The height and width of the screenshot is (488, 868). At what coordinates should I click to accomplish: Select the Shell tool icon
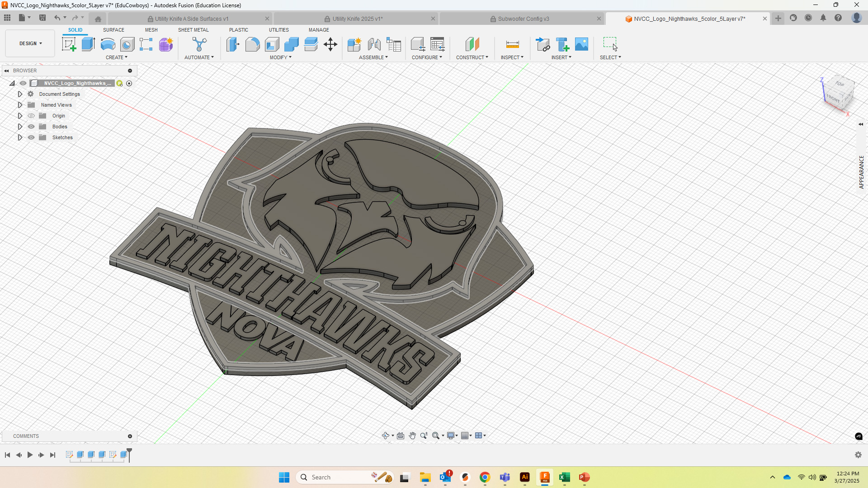coord(272,44)
